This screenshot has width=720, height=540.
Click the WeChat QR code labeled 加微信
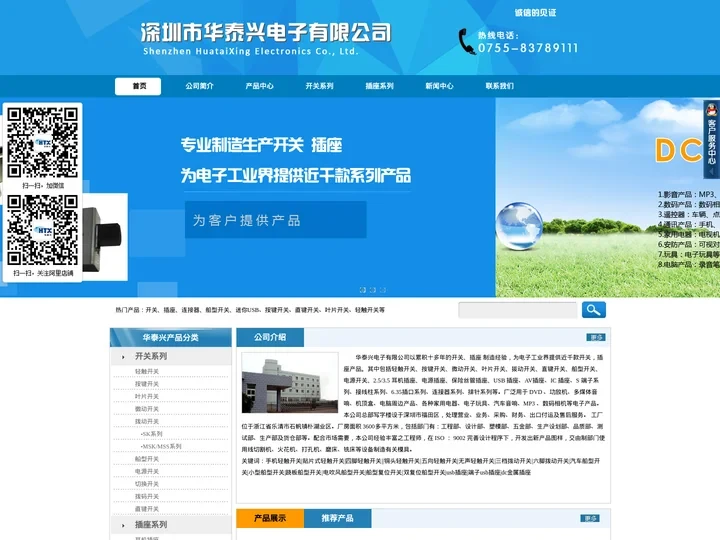coord(42,142)
